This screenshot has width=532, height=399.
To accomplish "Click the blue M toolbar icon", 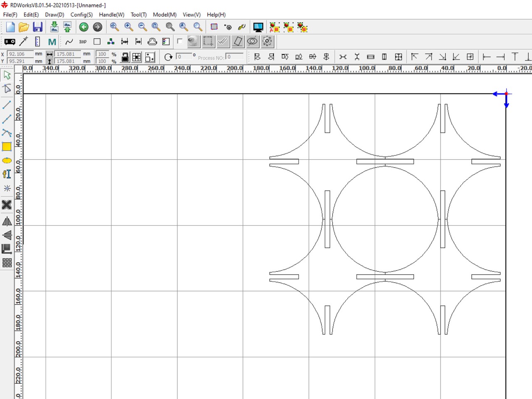I will pyautogui.click(x=52, y=42).
